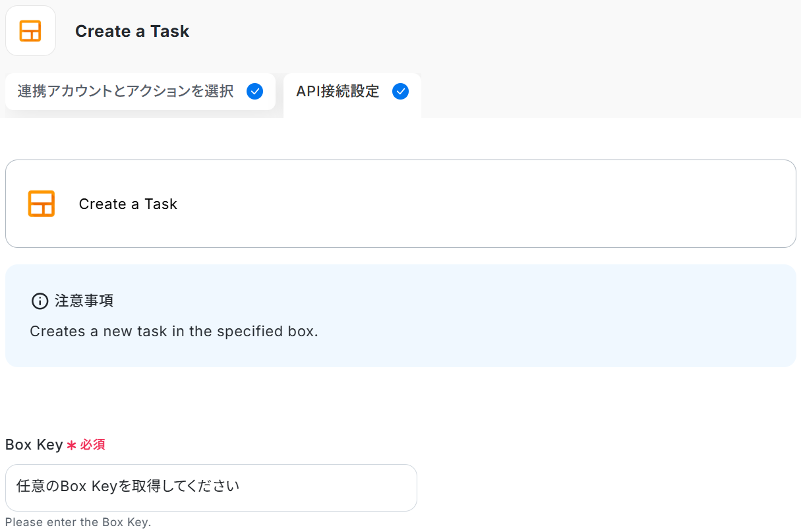Switch to the 連携アカウントとアクションを選択 tab

(x=125, y=92)
